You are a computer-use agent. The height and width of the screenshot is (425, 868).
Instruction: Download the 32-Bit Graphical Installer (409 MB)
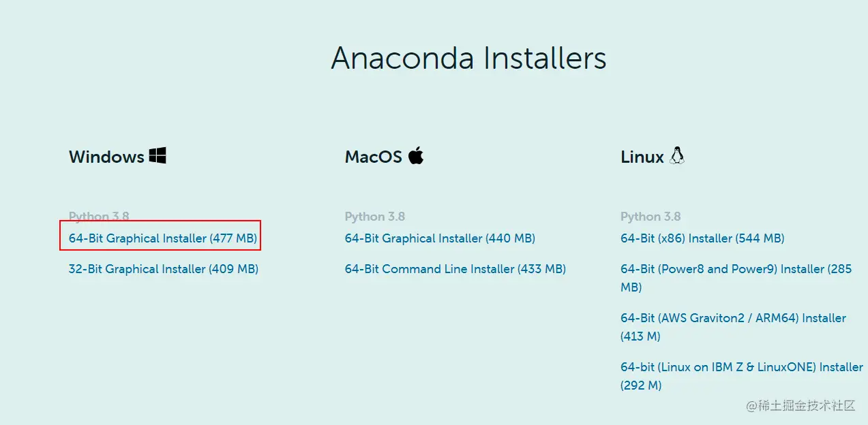click(x=164, y=269)
